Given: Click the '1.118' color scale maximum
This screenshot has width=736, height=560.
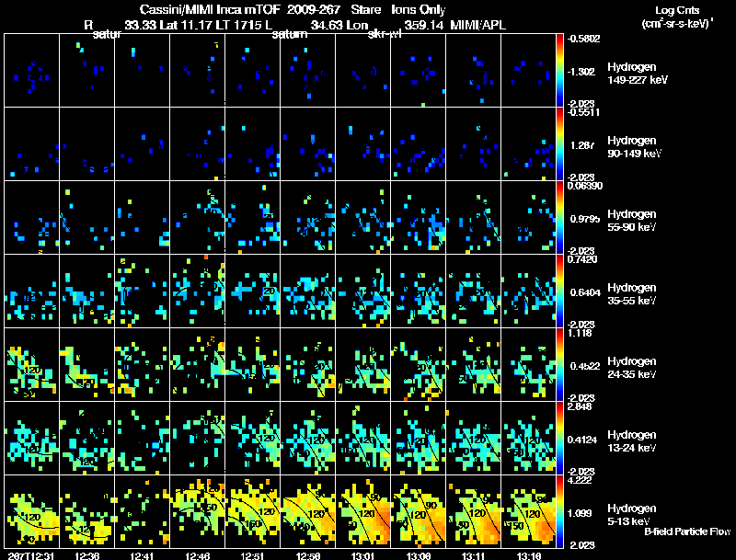Looking at the screenshot, I should [580, 333].
